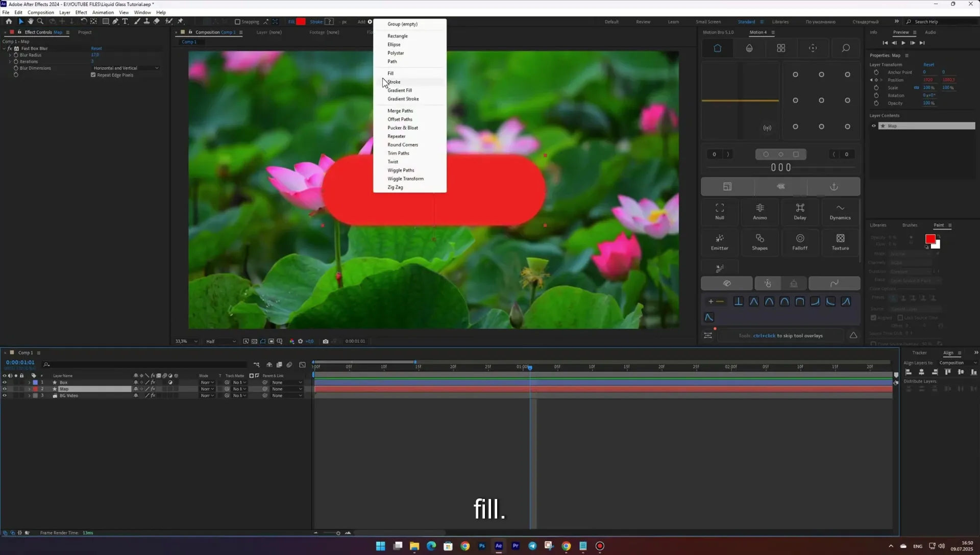
Task: Toggle Repeat Edge Pixels checkbox
Action: pyautogui.click(x=93, y=75)
